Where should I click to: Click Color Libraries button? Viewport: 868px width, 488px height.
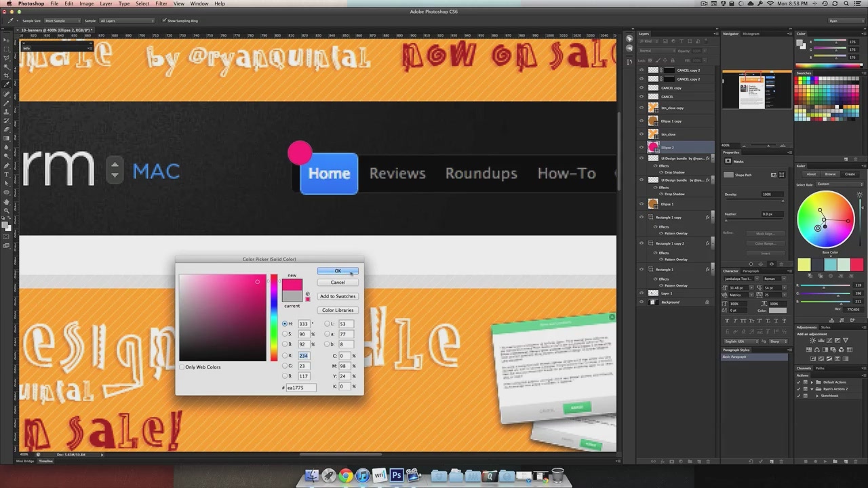pos(338,310)
